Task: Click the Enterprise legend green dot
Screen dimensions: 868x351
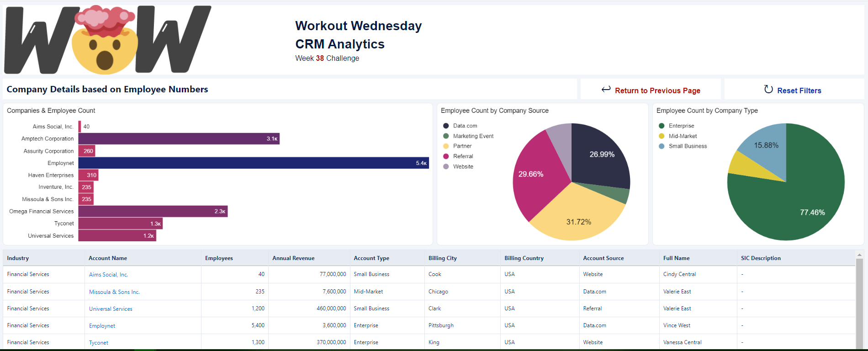Action: coord(662,126)
